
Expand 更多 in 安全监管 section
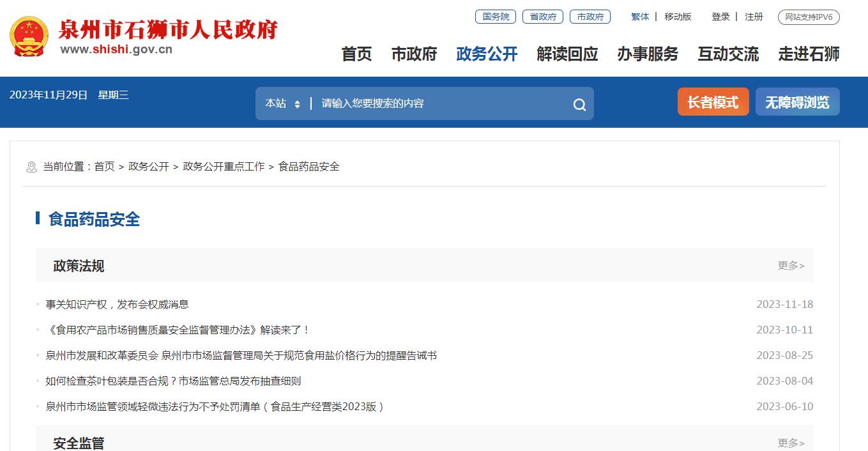click(791, 443)
